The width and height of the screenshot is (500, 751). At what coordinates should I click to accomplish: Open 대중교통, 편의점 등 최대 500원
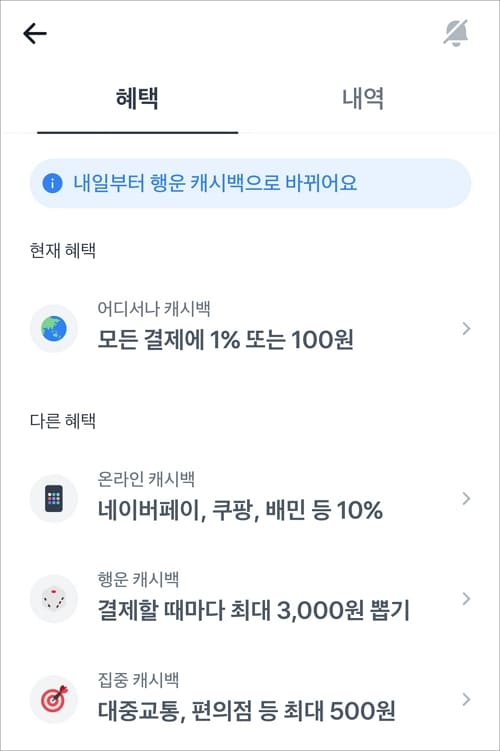tap(247, 711)
